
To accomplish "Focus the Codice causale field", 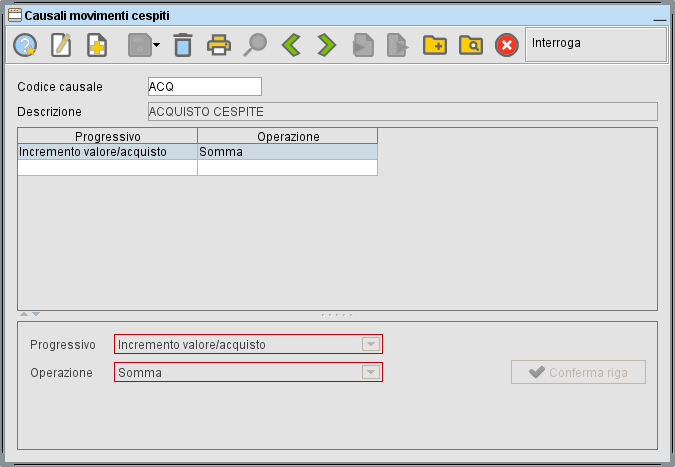I will coord(204,87).
